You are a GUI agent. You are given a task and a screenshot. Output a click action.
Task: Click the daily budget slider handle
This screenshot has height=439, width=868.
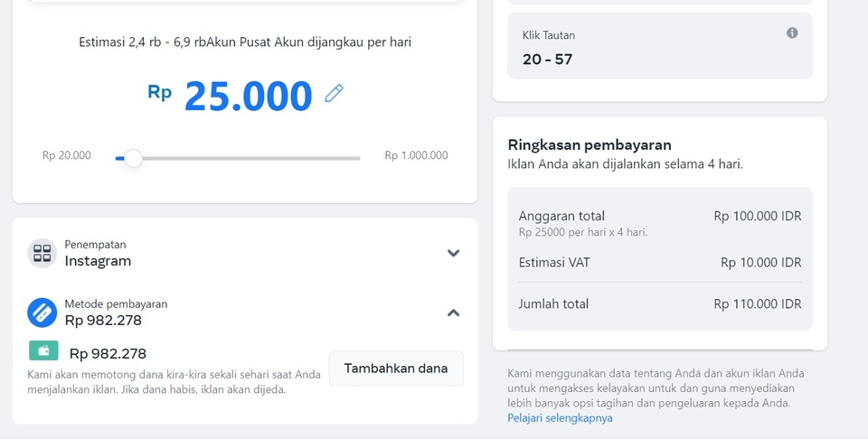pyautogui.click(x=133, y=159)
